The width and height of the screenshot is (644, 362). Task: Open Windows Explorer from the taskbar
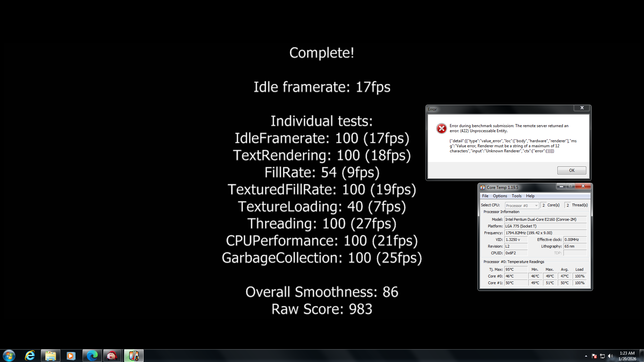point(50,355)
